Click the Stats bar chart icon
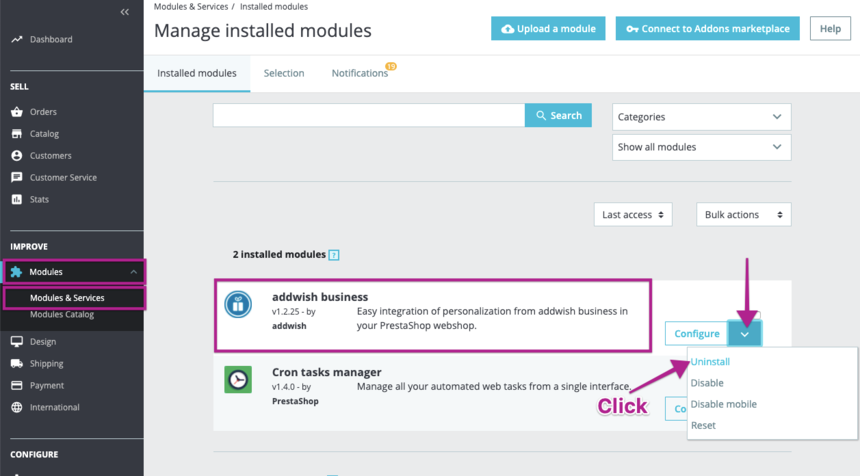 tap(17, 200)
